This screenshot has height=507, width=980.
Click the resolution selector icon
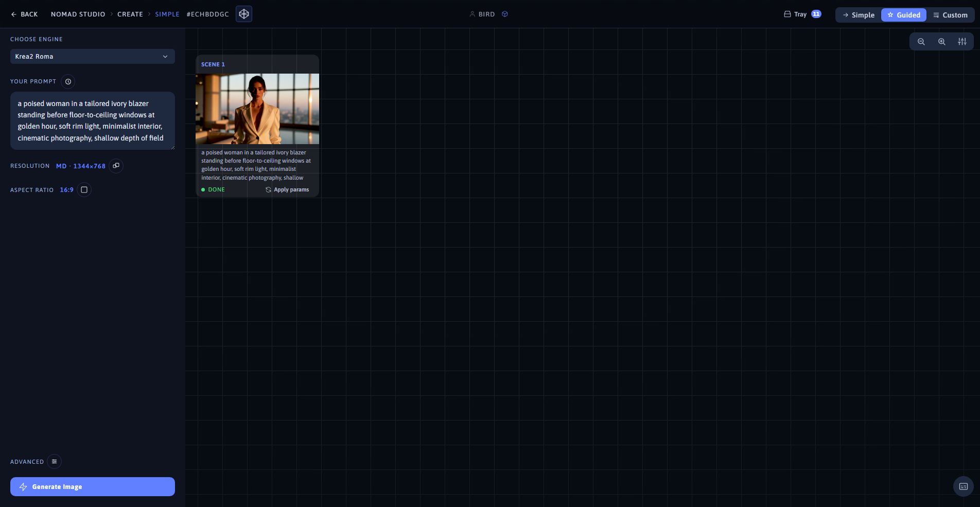click(x=116, y=166)
